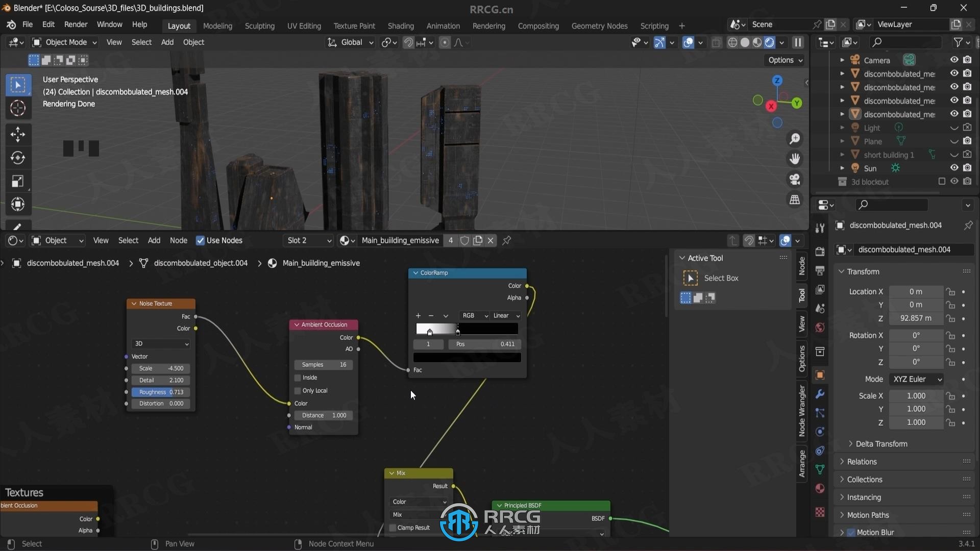
Task: Hide Camera in viewport via eye icon
Action: pos(954,60)
